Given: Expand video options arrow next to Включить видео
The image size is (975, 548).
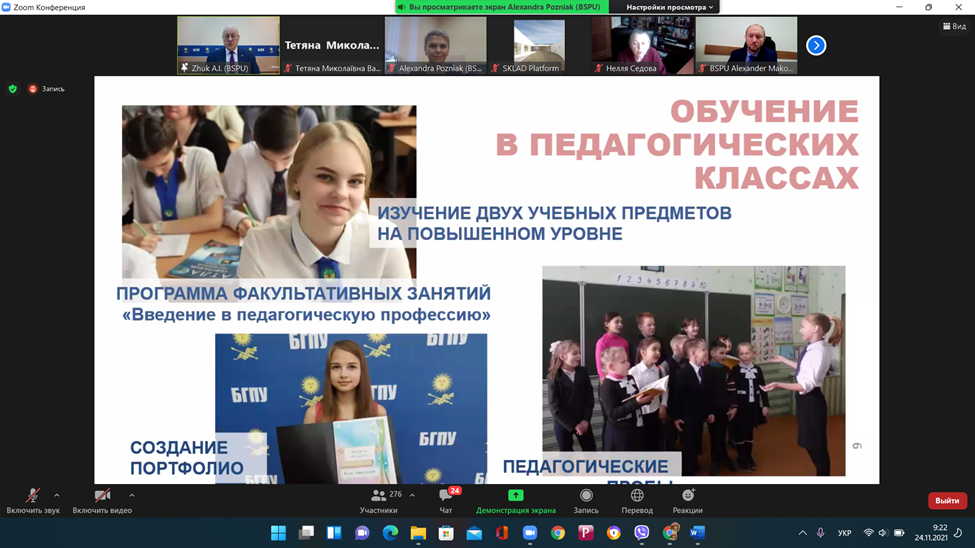Looking at the screenshot, I should click(132, 495).
